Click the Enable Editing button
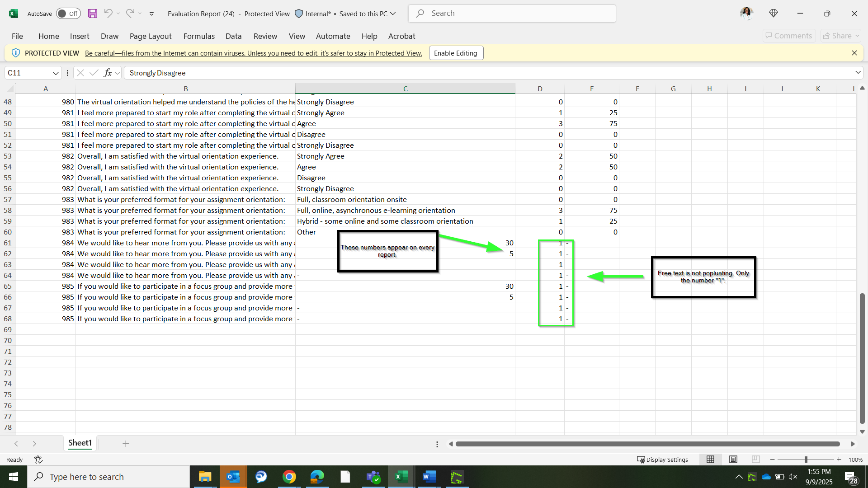The height and width of the screenshot is (488, 868). tap(456, 53)
